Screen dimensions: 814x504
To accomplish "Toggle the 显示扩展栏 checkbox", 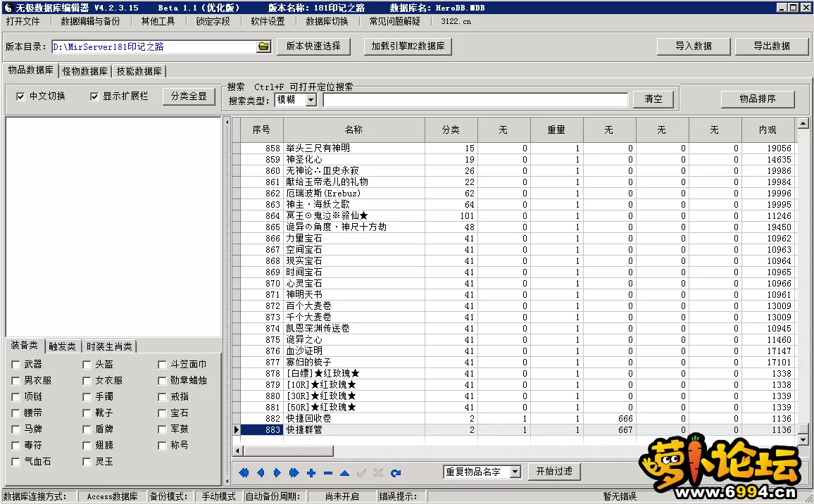I will [x=94, y=96].
